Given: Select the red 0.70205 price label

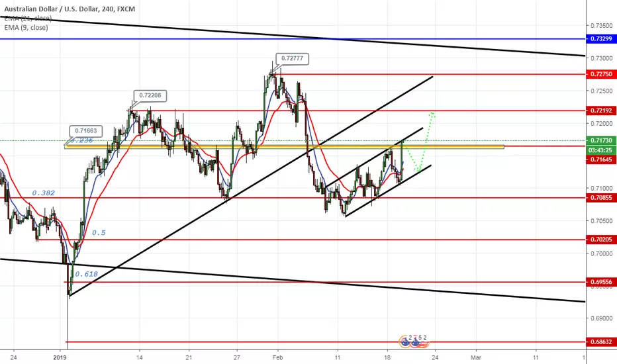Looking at the screenshot, I should tap(601, 240).
